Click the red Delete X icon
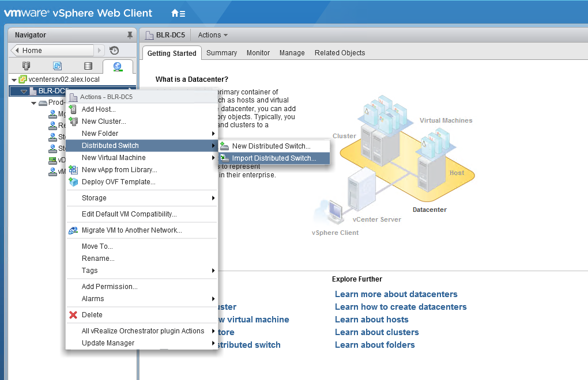This screenshot has height=380, width=588. pyautogui.click(x=73, y=315)
